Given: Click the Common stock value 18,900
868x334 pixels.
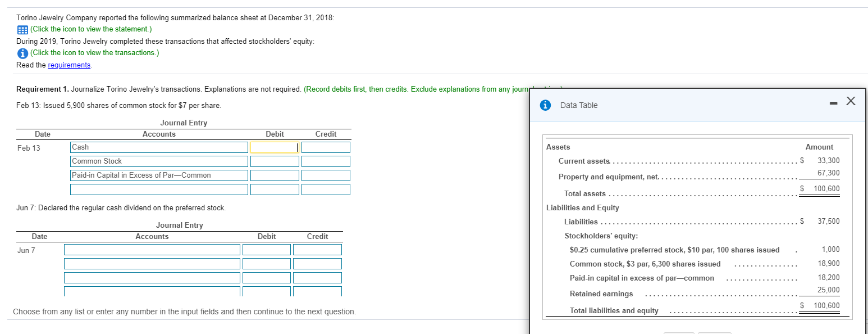Looking at the screenshot, I should click(829, 264).
